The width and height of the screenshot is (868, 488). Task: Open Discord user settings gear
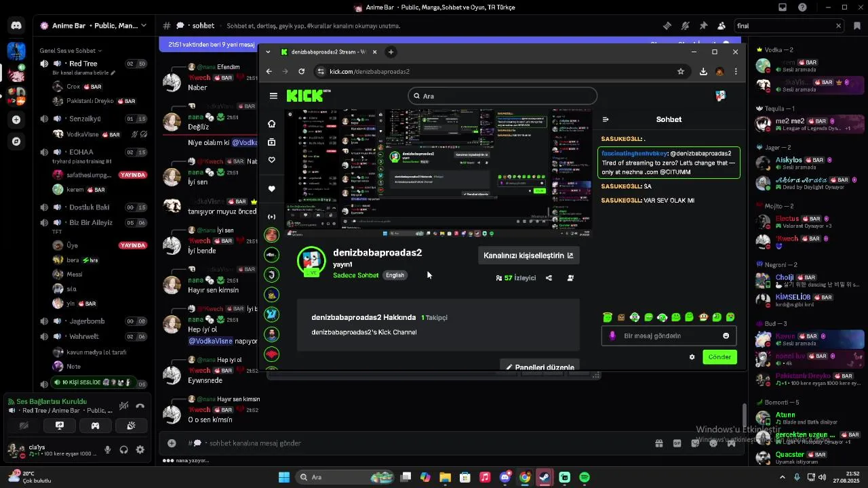140,449
